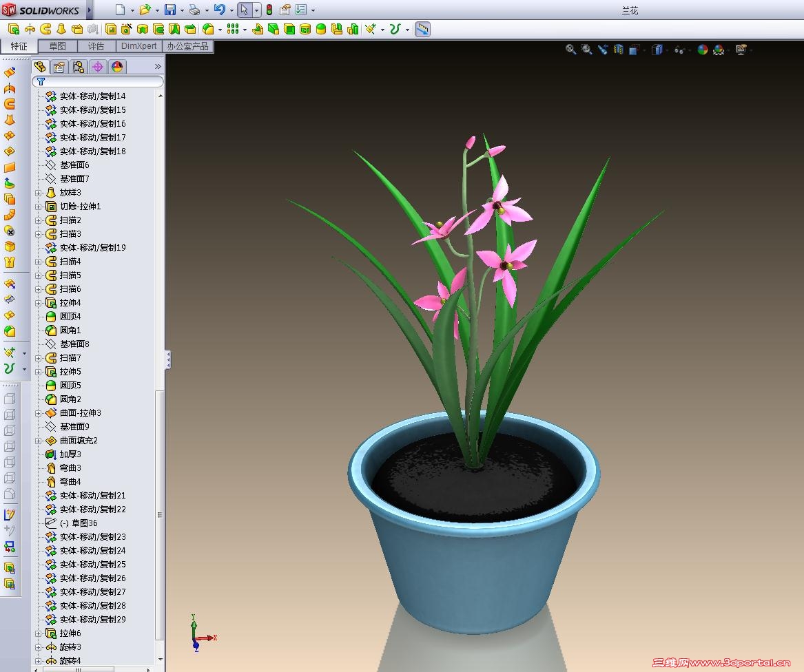The height and width of the screenshot is (672, 804).
Task: Open the PropertyManager panel tab
Action: tap(59, 67)
